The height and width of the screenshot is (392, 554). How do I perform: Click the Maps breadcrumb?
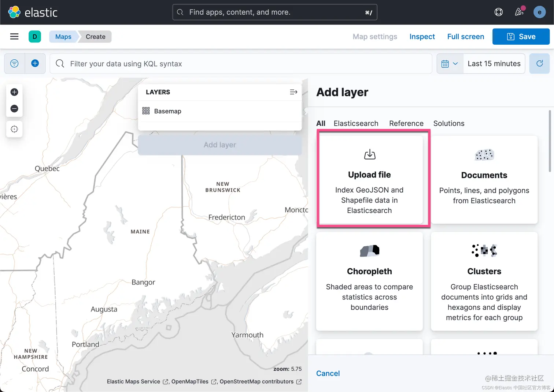63,37
